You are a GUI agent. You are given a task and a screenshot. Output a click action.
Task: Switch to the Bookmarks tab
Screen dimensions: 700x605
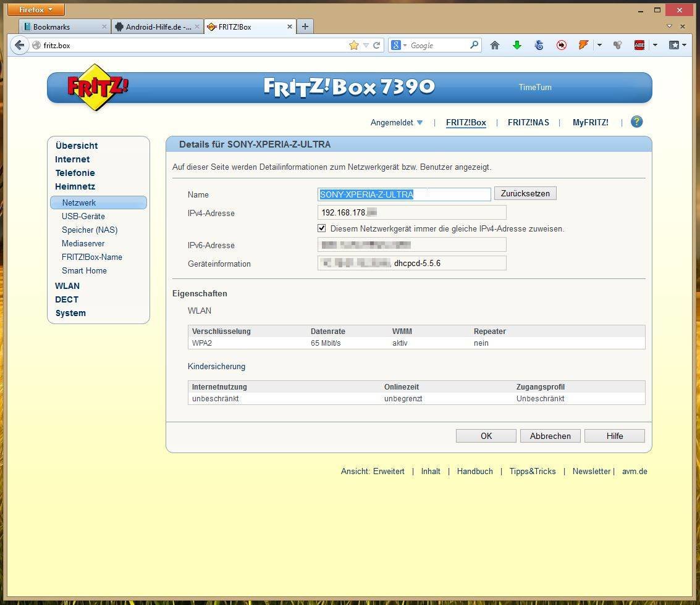click(x=65, y=27)
